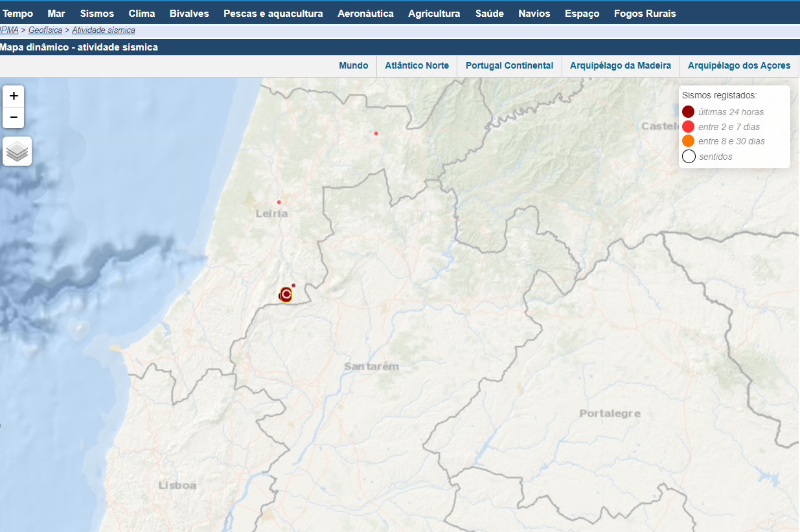Click the orange '8 e 30 dias' swatch

[x=689, y=141]
